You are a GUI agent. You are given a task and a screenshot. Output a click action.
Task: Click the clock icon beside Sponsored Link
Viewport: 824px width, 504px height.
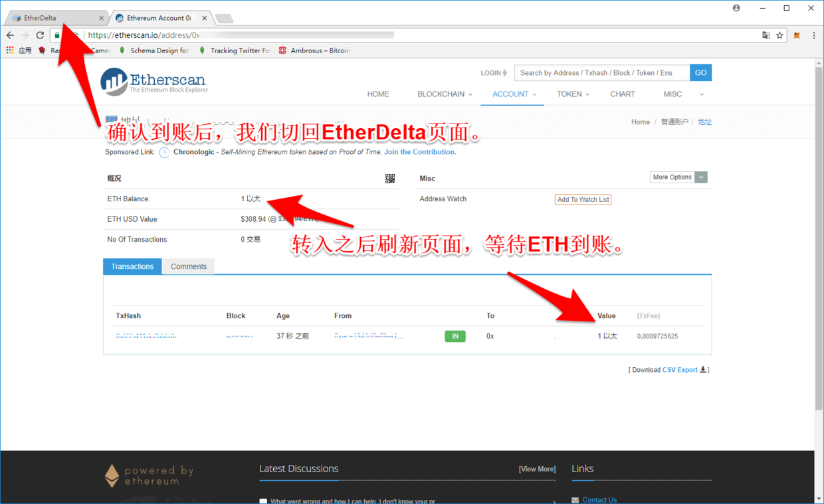(164, 152)
